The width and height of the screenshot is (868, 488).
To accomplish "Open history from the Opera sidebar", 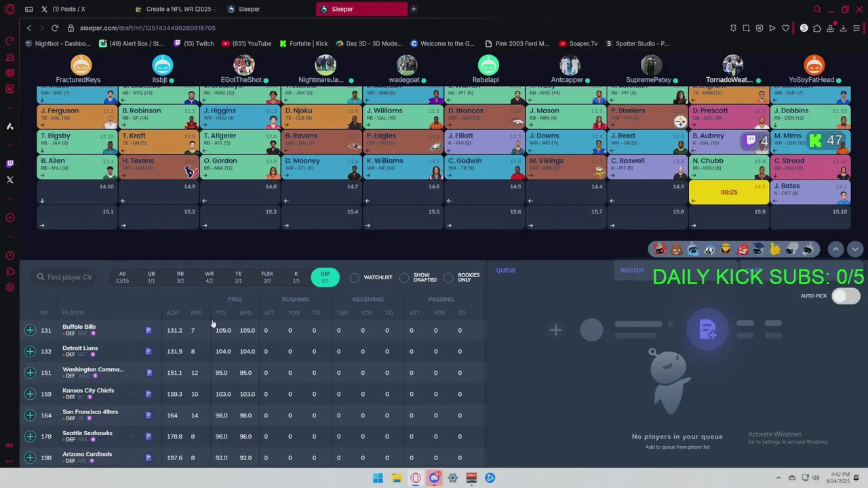I will (9, 256).
